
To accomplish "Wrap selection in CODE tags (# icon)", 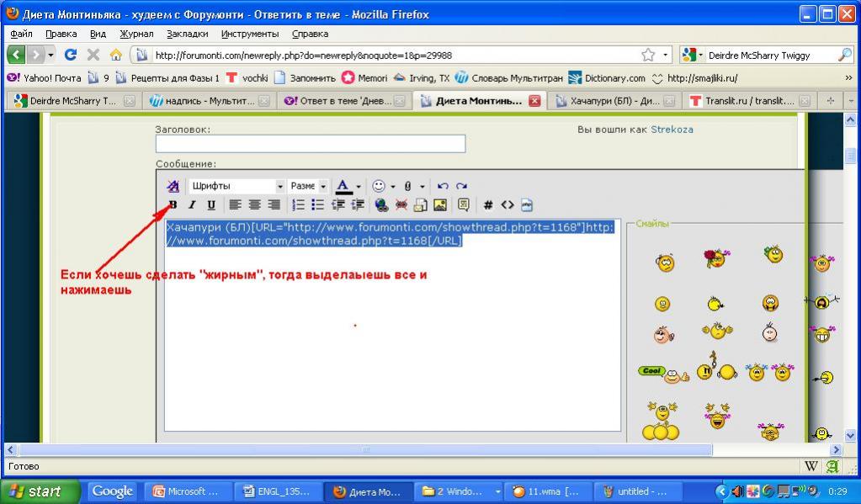I will (487, 204).
